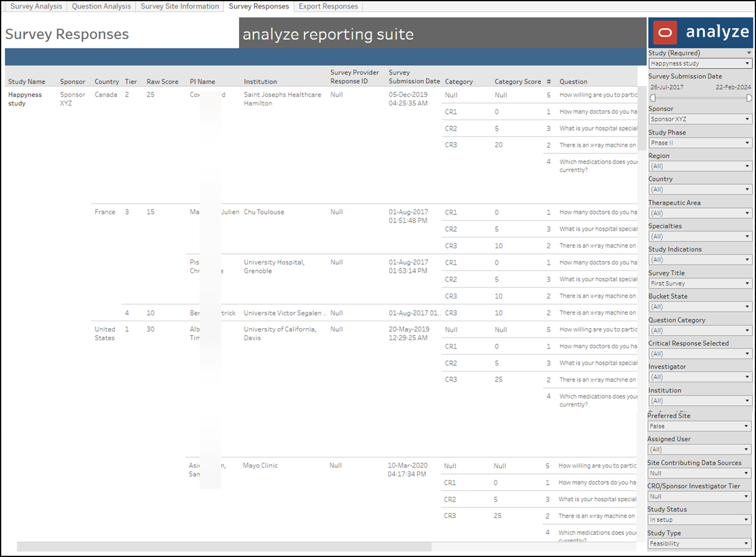Click the right handle of submission date slider
This screenshot has width=756, height=557.
point(749,97)
